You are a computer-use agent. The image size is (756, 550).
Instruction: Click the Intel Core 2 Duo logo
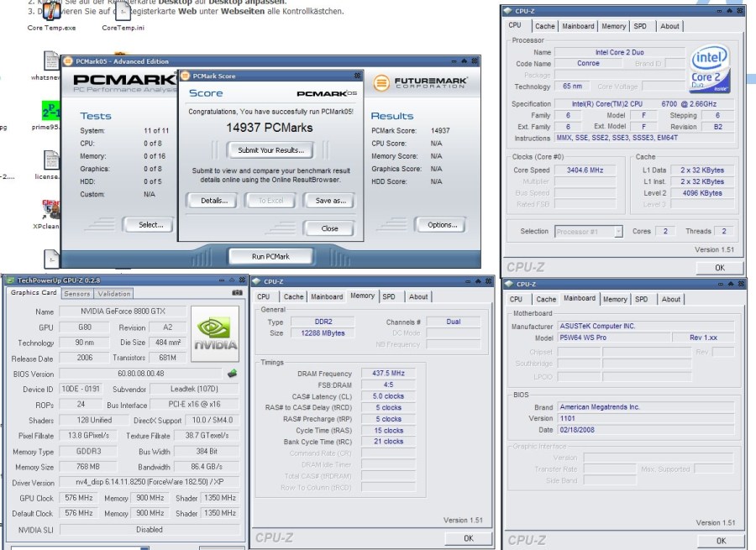(x=710, y=69)
